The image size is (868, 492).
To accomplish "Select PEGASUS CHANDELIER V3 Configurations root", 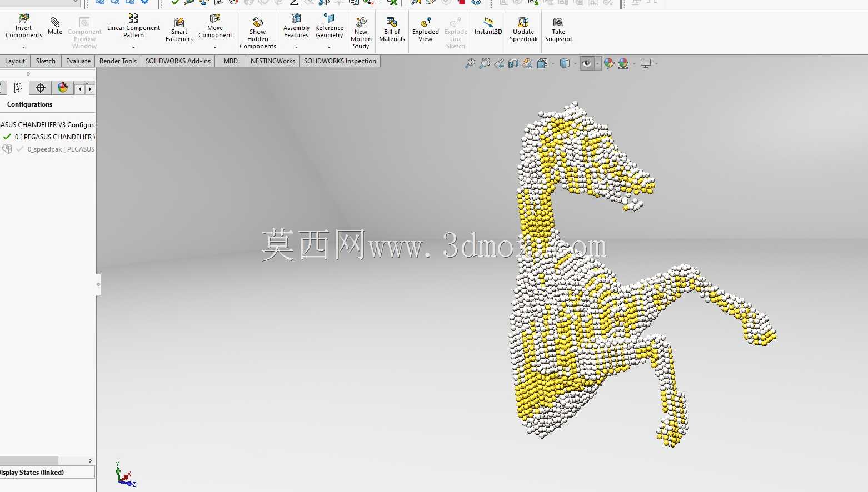I will coord(48,125).
